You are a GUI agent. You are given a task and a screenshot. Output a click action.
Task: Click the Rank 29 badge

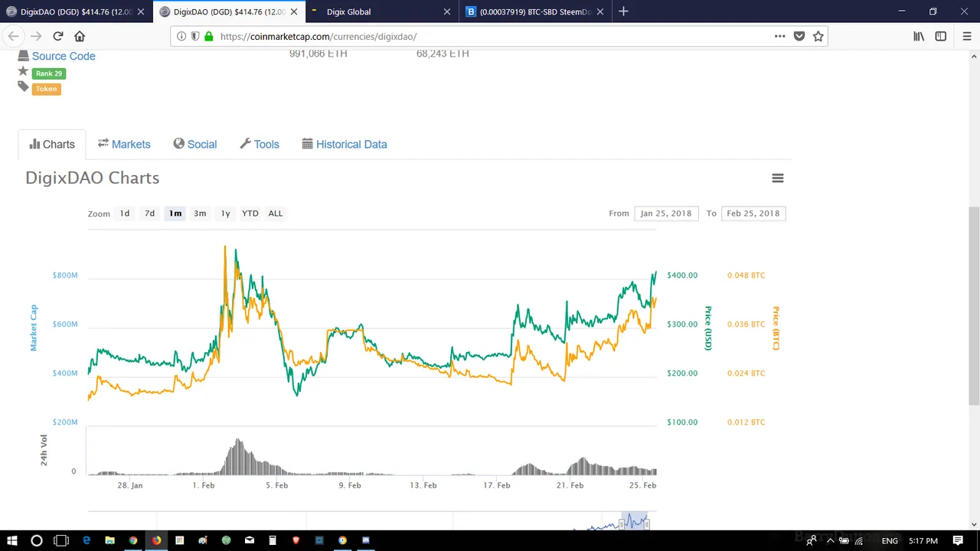coord(48,73)
